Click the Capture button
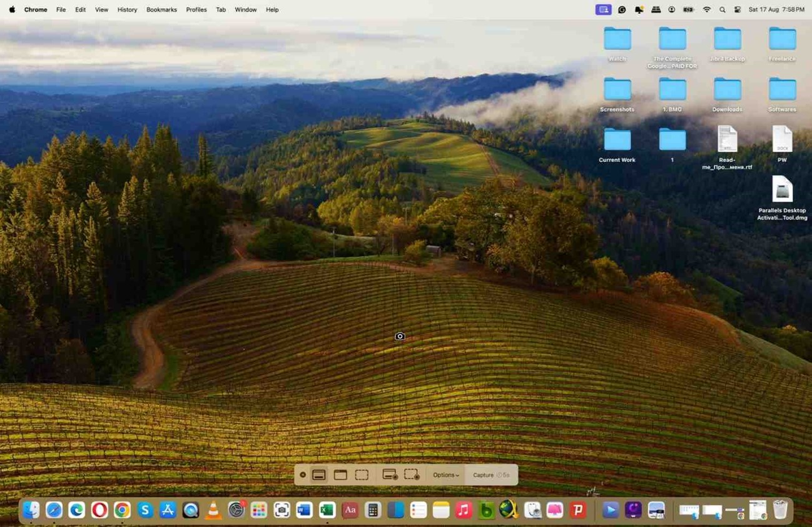Screen dimensions: 812x527 coord(491,475)
